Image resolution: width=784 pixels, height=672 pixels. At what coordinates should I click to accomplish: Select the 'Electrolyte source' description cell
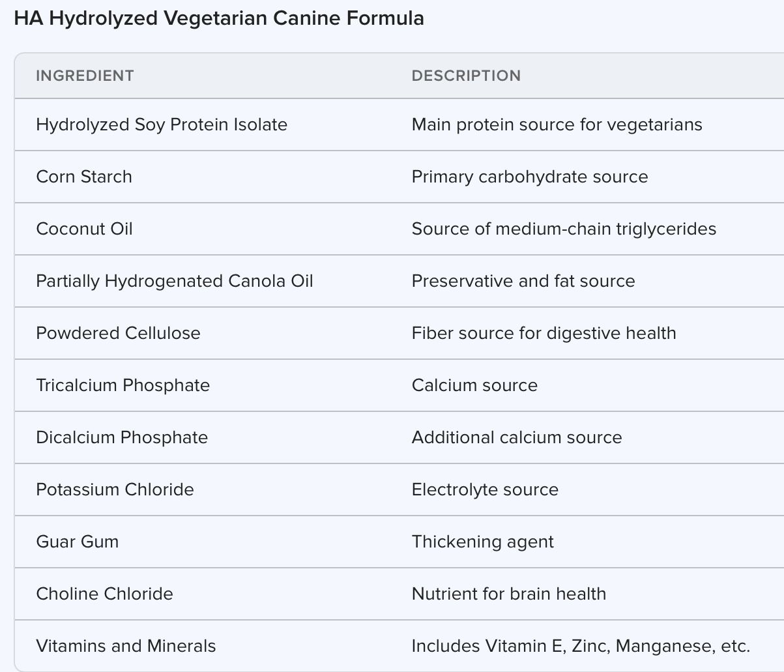(485, 489)
